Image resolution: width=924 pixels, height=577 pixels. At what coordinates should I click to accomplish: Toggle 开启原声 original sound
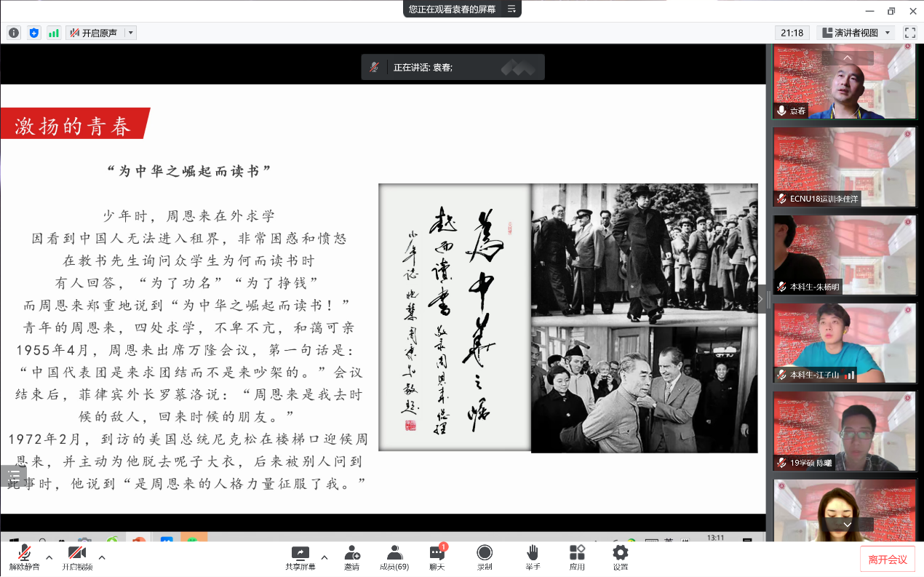click(94, 33)
